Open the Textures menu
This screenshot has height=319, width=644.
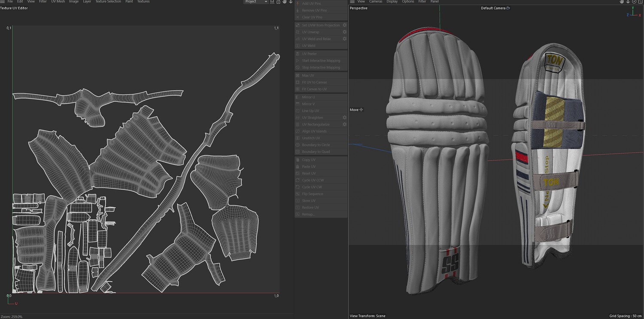pos(143,2)
